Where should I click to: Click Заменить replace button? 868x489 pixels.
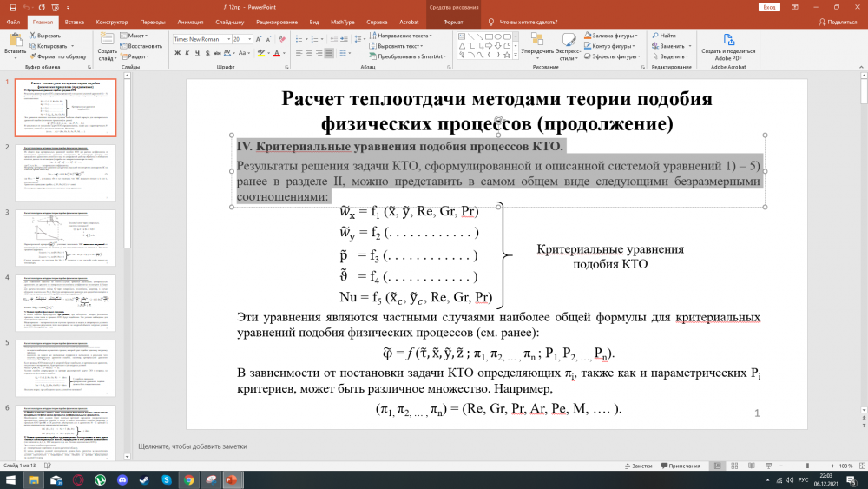tap(671, 46)
